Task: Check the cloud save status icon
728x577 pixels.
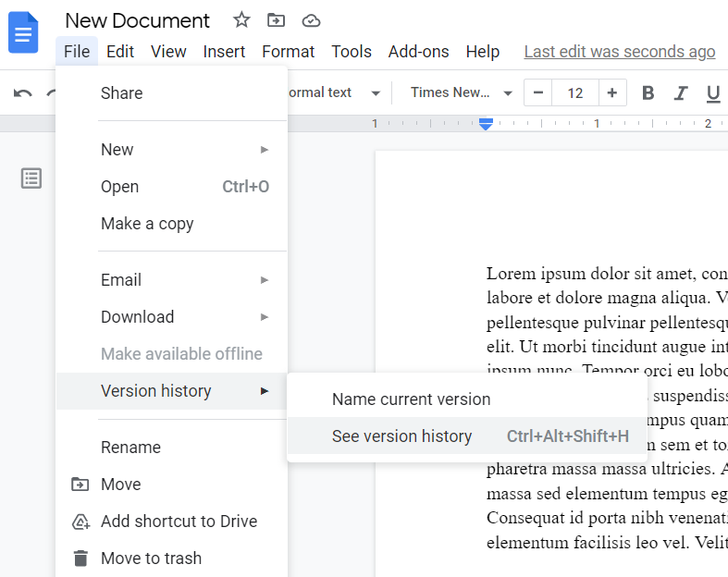Action: [x=311, y=21]
